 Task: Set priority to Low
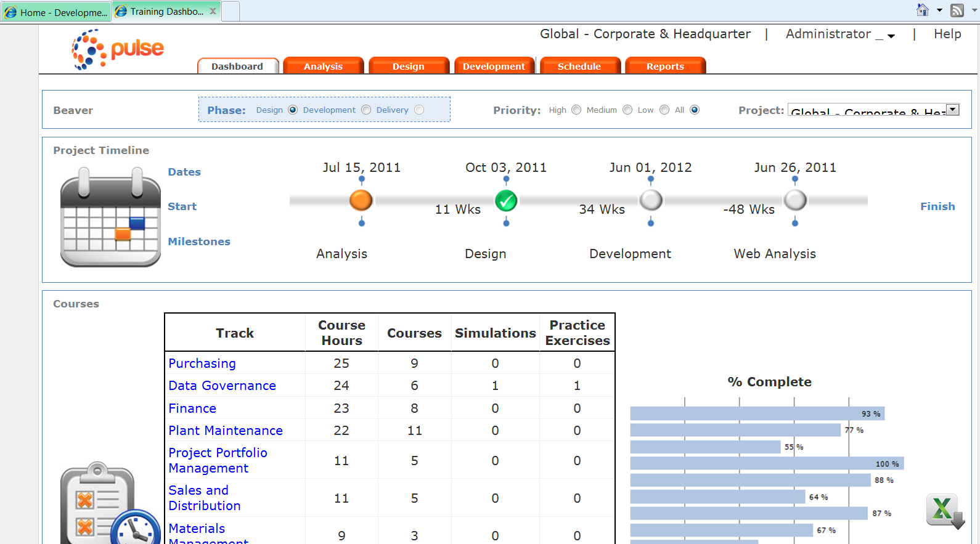pyautogui.click(x=664, y=110)
